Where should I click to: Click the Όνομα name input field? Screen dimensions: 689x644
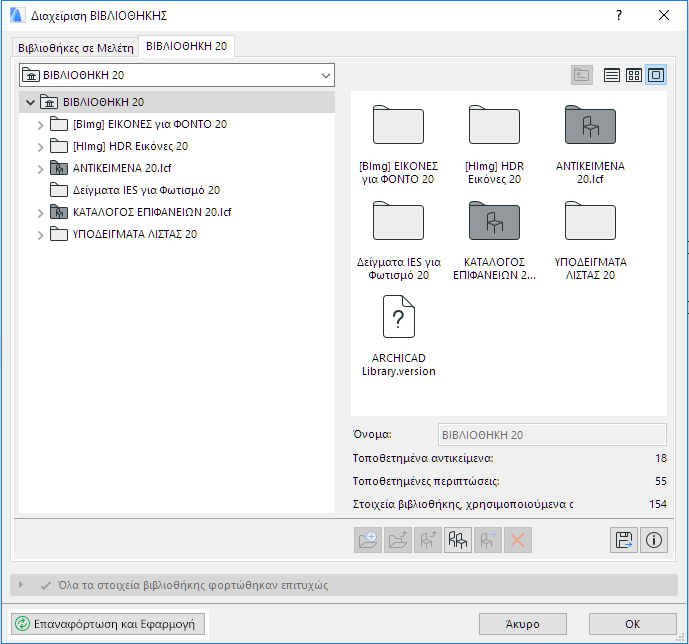pyautogui.click(x=552, y=435)
